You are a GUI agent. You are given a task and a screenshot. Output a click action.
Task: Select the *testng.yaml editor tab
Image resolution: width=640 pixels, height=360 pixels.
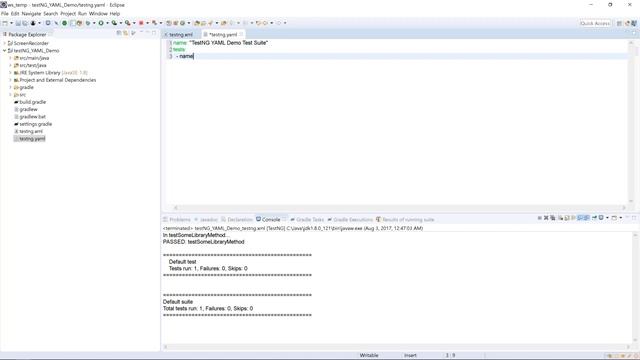tap(222, 35)
